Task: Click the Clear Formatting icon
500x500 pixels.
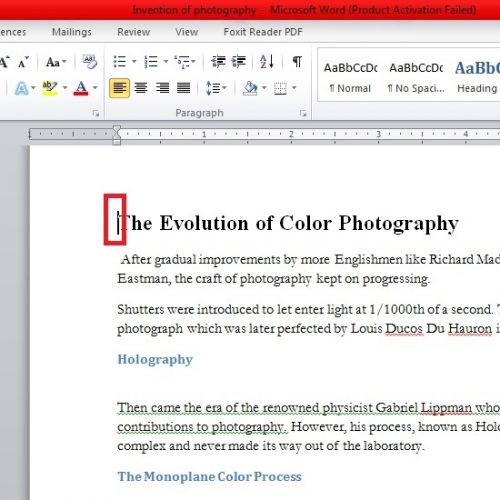Action: click(x=90, y=62)
